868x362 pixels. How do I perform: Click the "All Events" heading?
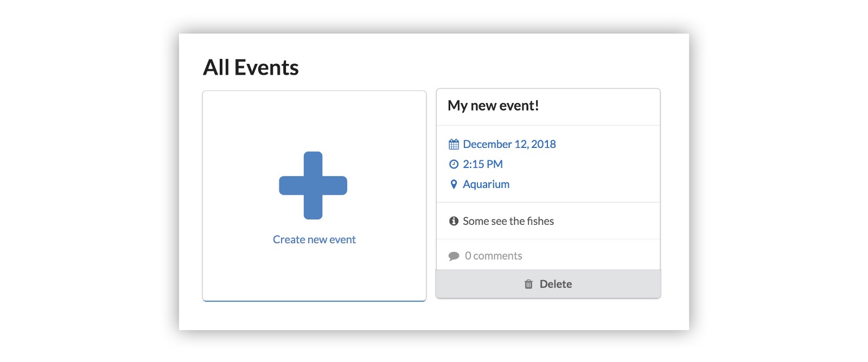coord(251,68)
